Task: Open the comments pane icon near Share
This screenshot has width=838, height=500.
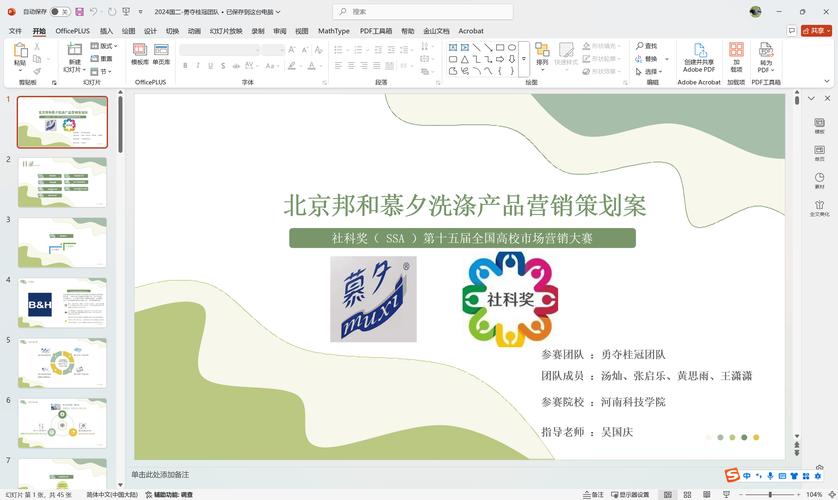Action: 792,31
